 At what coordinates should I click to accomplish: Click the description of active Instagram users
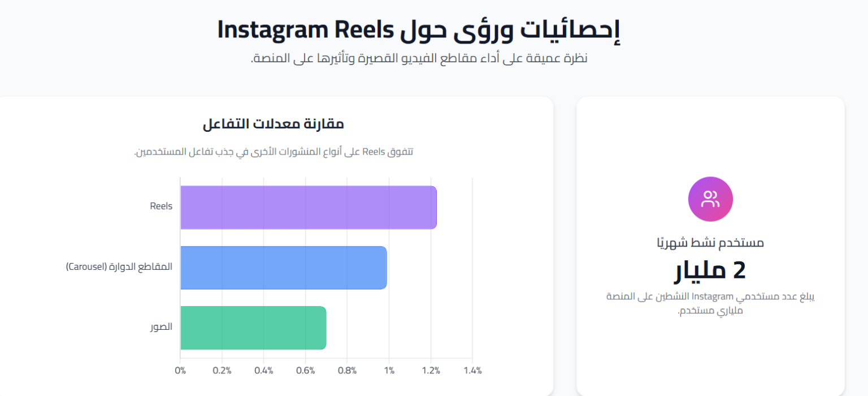(x=710, y=304)
